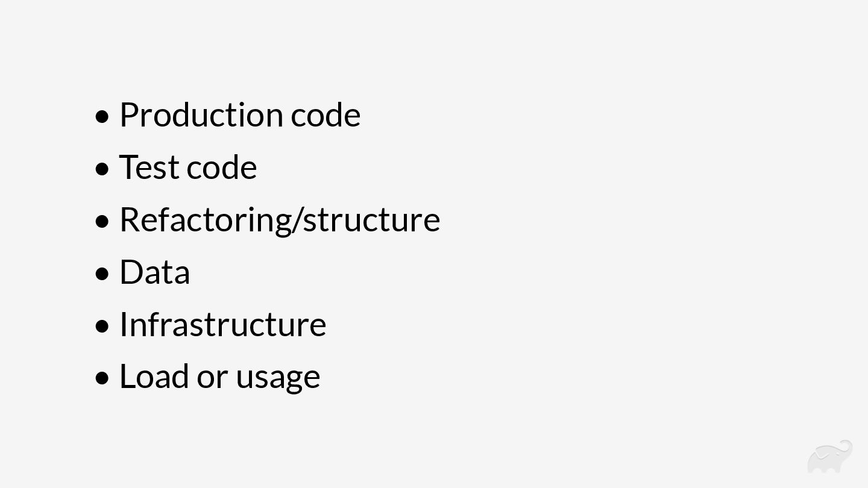Click the word code after Production
This screenshot has height=488, width=868.
[325, 114]
